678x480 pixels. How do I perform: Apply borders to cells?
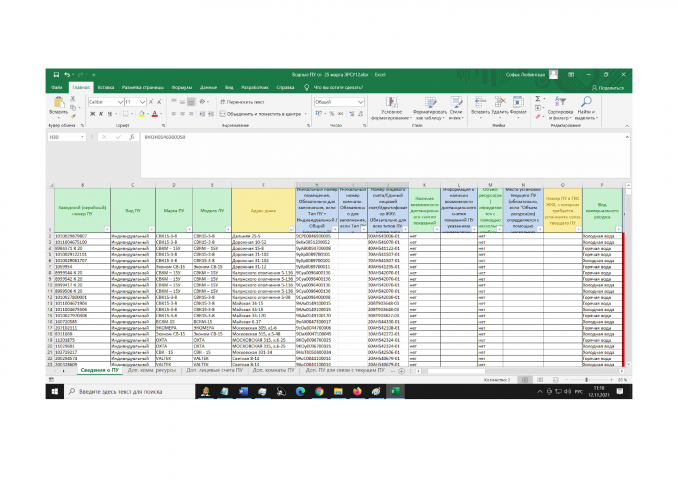[x=125, y=114]
